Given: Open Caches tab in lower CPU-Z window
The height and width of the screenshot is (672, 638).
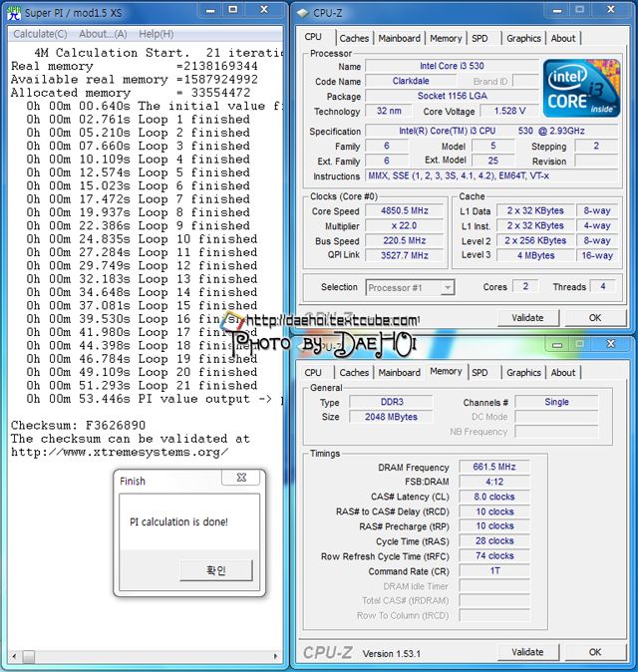Looking at the screenshot, I should (x=354, y=373).
